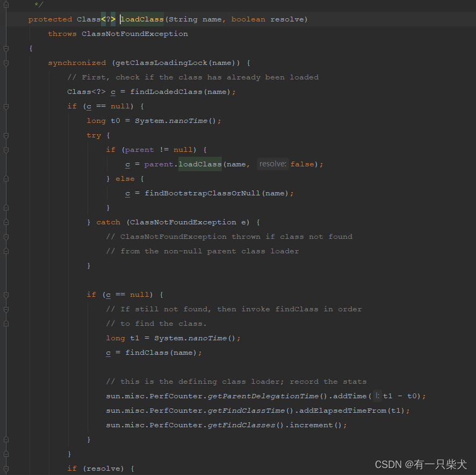Click the getFindClasses method

pyautogui.click(x=241, y=425)
